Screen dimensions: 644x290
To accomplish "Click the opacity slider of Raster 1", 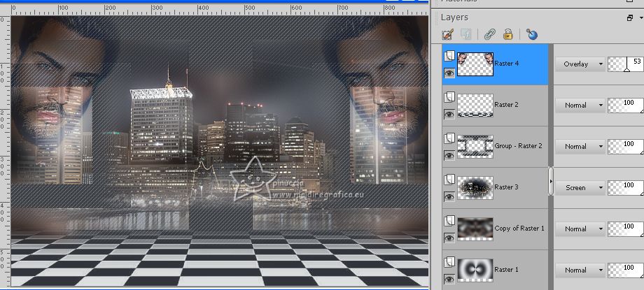I will pos(626,270).
